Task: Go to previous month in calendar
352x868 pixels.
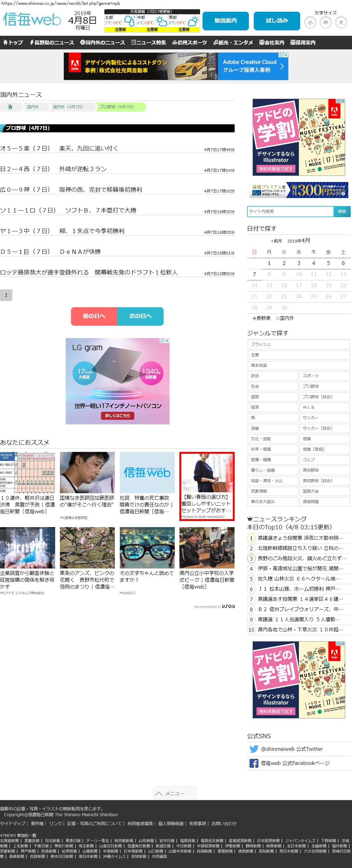Action: 276,241
